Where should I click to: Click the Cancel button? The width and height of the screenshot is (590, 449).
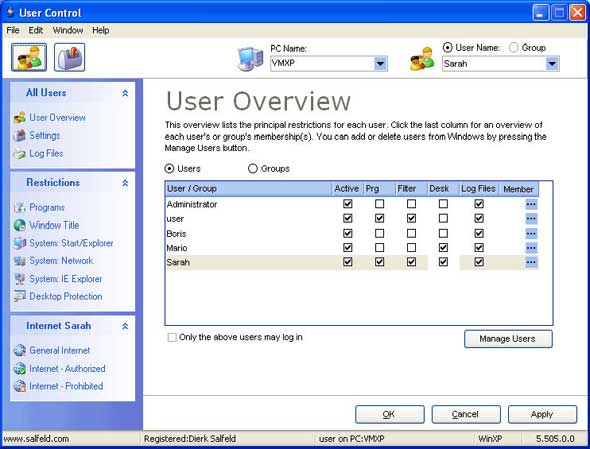(x=466, y=414)
